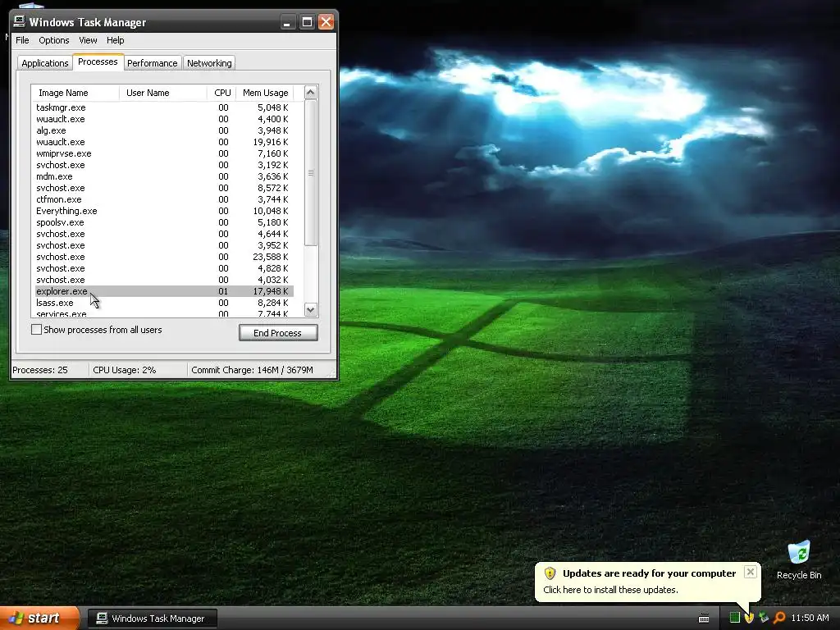
Task: Sort by CPU column header
Action: [221, 93]
